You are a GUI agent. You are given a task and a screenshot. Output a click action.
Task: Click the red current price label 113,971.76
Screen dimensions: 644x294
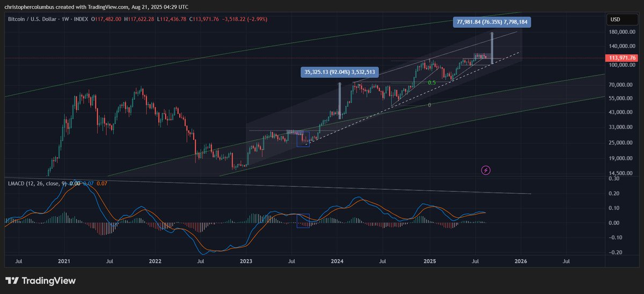[x=623, y=58]
